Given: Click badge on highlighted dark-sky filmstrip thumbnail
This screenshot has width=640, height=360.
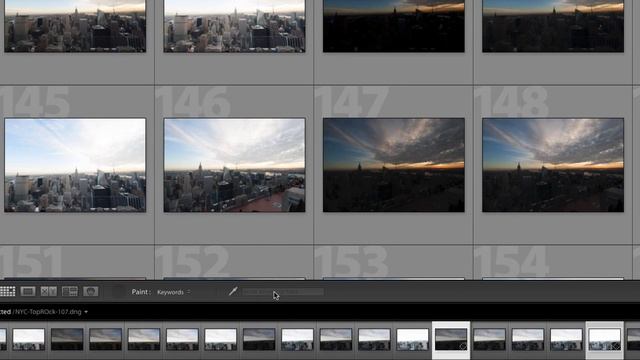Looking at the screenshot, I should pos(463,347).
